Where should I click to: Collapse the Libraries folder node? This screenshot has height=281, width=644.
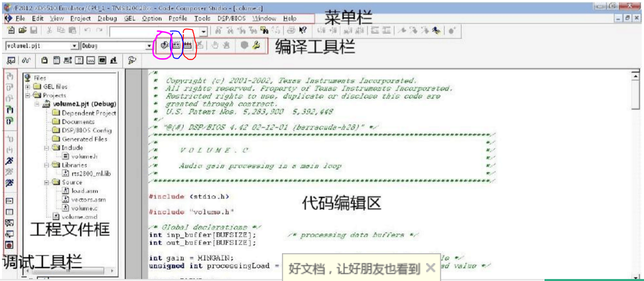[x=45, y=165]
